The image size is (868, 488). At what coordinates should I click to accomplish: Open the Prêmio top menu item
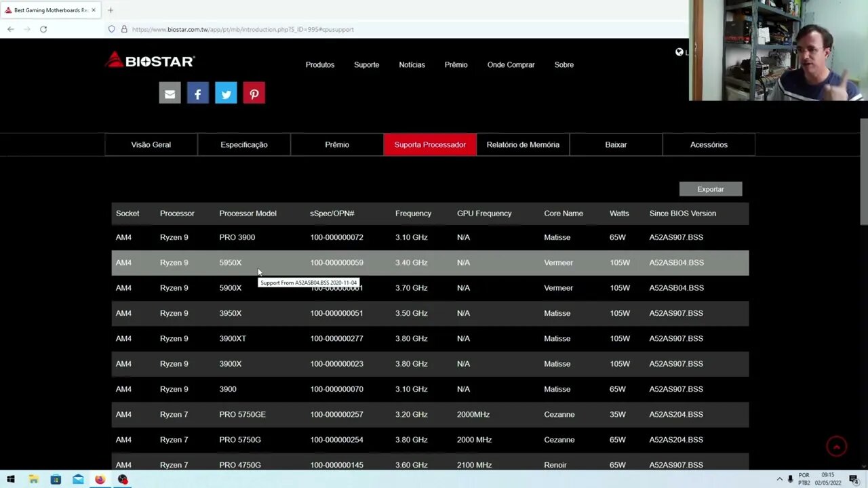(456, 64)
